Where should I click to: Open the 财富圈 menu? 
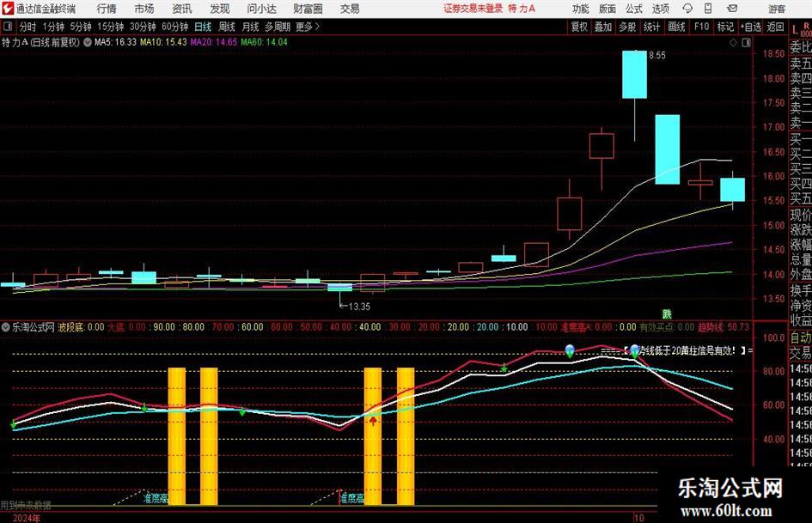(x=308, y=9)
